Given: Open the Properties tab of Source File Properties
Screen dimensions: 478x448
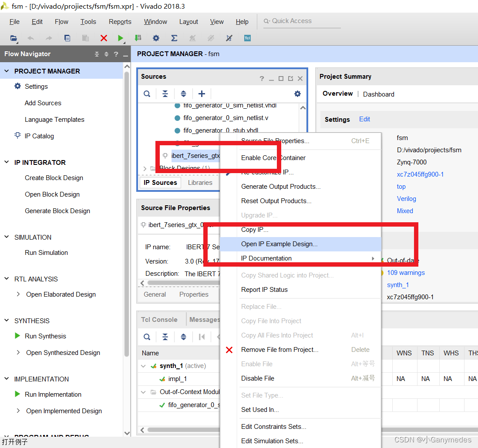Looking at the screenshot, I should pyautogui.click(x=194, y=294).
